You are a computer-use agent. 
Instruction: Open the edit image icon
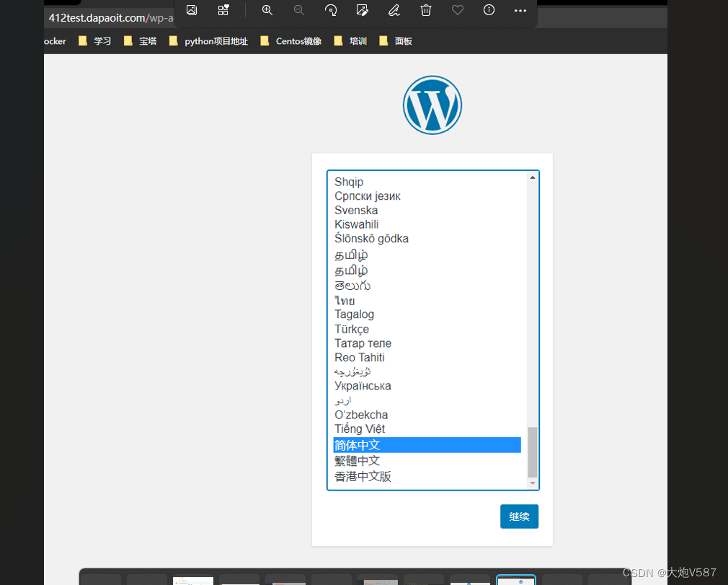click(x=362, y=10)
